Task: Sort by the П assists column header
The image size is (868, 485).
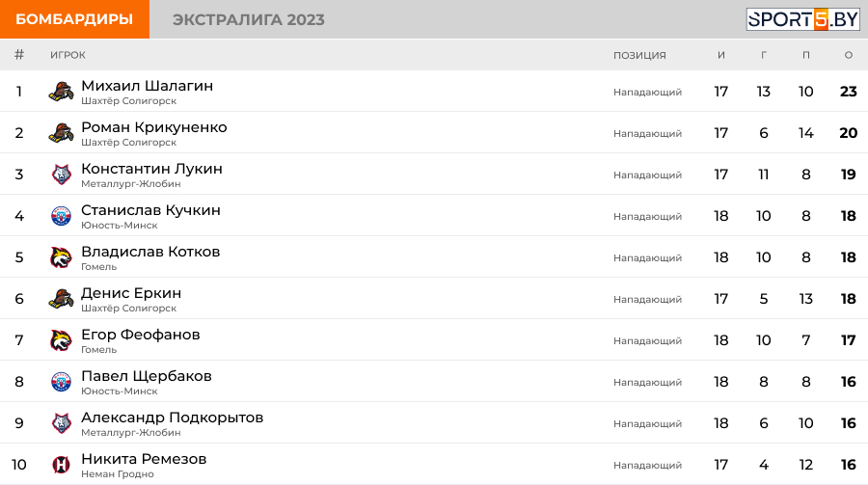Action: [x=806, y=55]
